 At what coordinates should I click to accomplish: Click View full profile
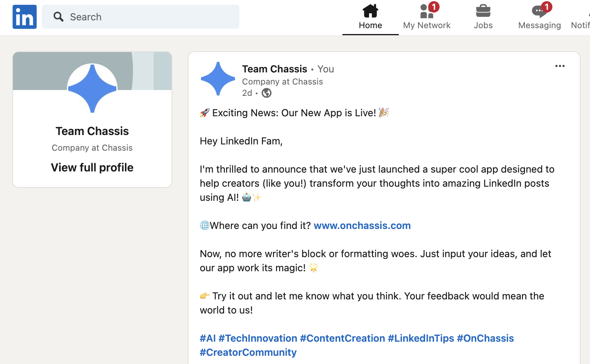[x=92, y=168]
